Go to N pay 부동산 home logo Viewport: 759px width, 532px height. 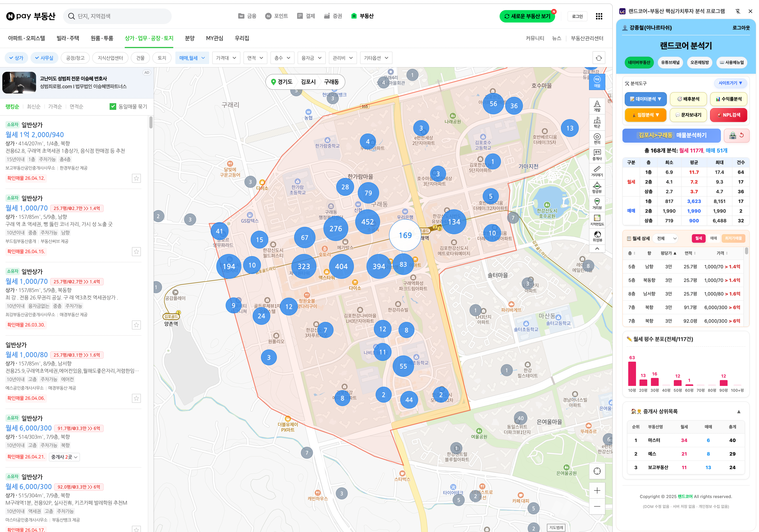point(31,16)
